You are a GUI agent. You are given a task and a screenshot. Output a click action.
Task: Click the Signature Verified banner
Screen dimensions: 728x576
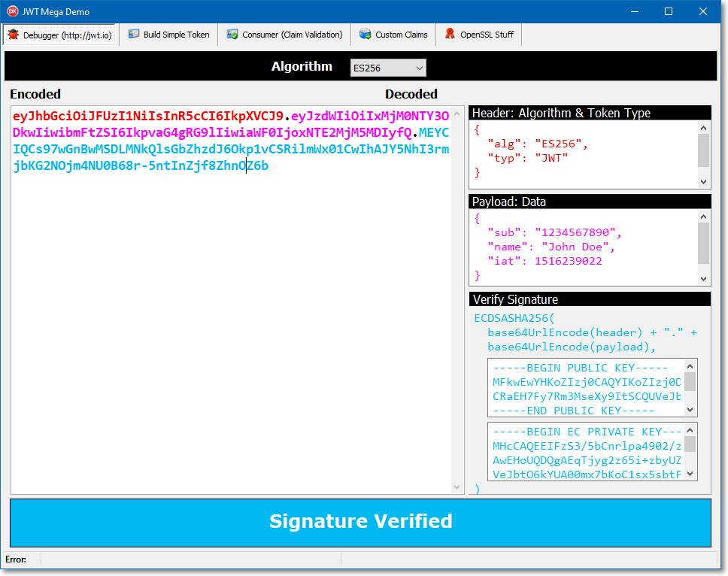pyautogui.click(x=360, y=522)
